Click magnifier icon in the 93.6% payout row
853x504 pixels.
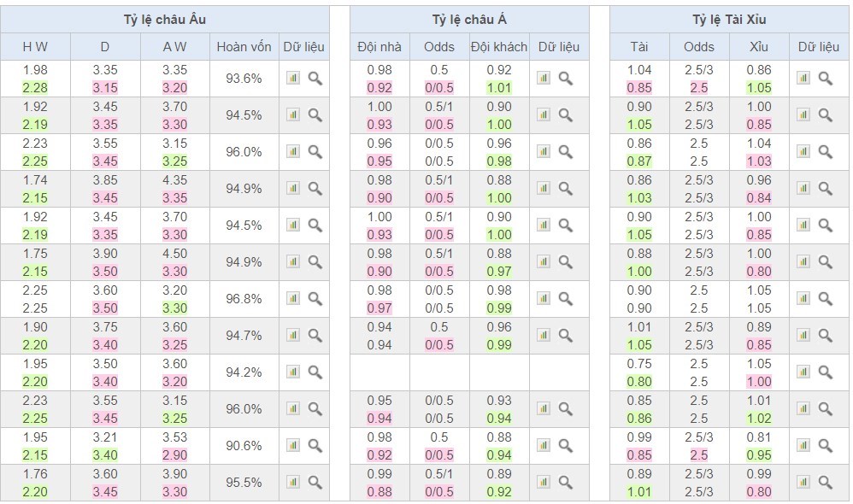pos(315,79)
